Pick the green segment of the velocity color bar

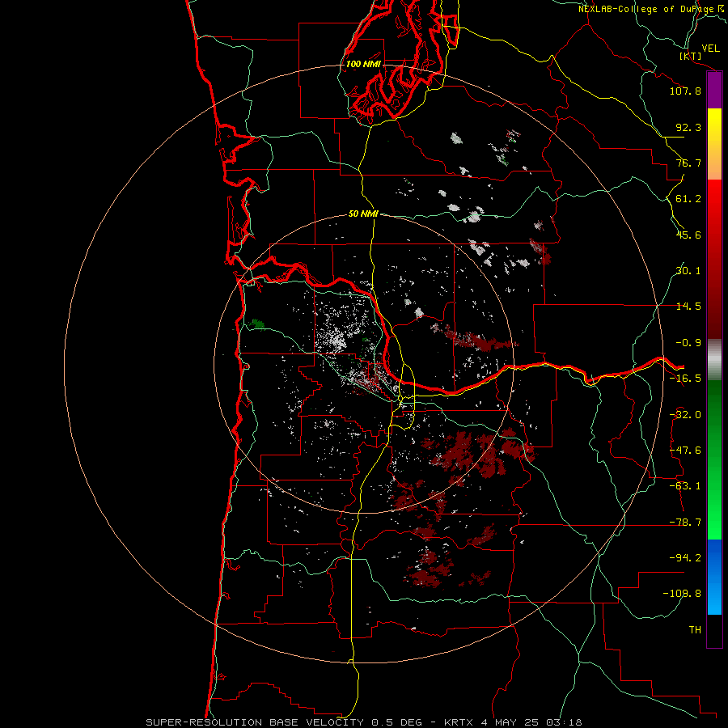pyautogui.click(x=714, y=459)
